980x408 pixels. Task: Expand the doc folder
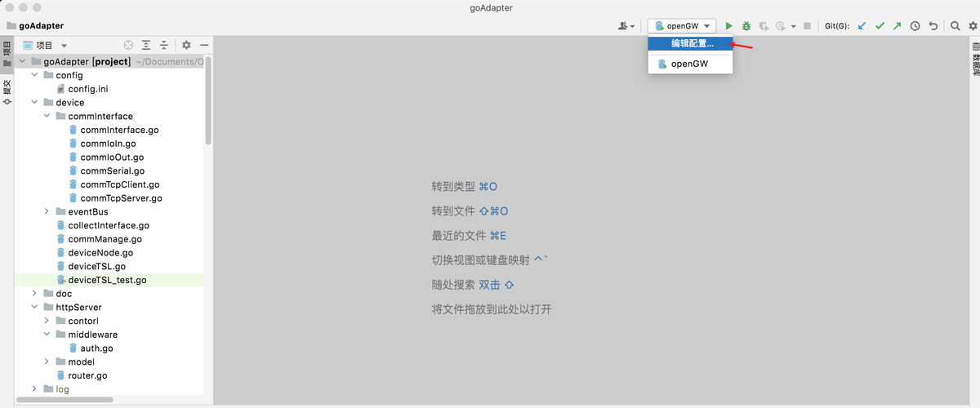34,293
